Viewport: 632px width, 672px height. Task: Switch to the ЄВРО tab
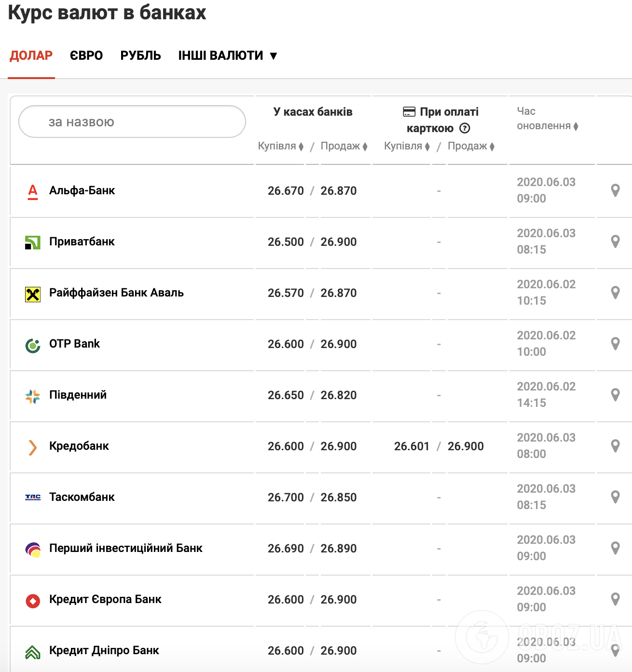click(86, 55)
